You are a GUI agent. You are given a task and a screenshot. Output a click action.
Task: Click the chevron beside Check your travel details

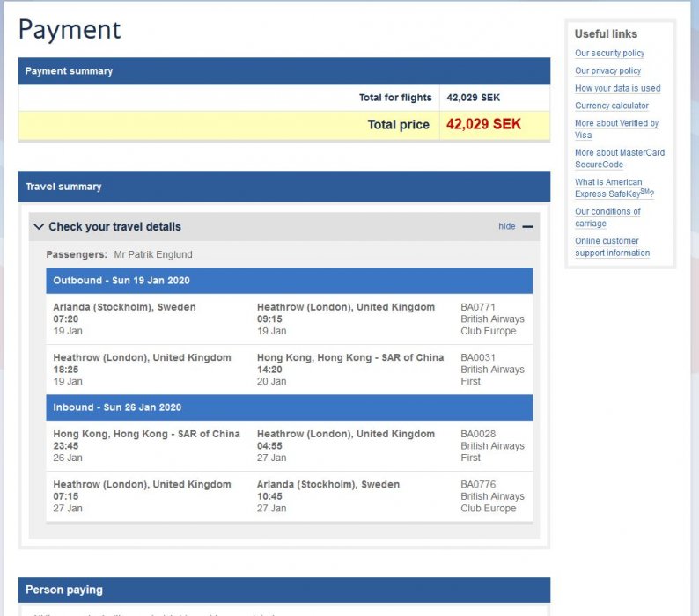39,227
